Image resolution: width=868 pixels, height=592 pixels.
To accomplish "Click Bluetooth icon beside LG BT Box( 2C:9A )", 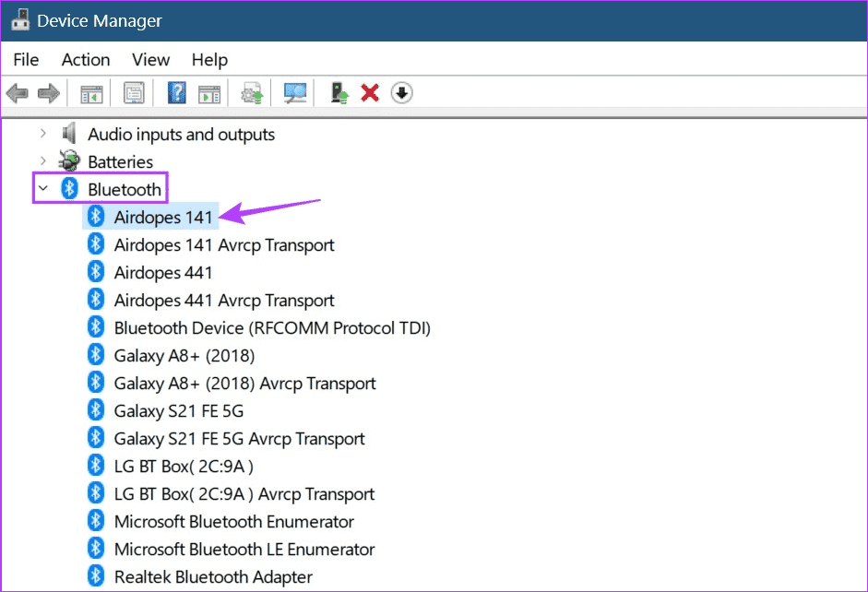I will (96, 466).
